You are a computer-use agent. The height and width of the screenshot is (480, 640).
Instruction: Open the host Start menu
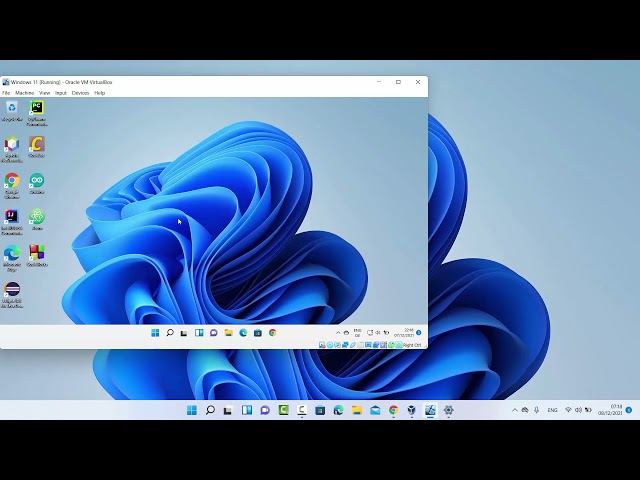pyautogui.click(x=192, y=410)
